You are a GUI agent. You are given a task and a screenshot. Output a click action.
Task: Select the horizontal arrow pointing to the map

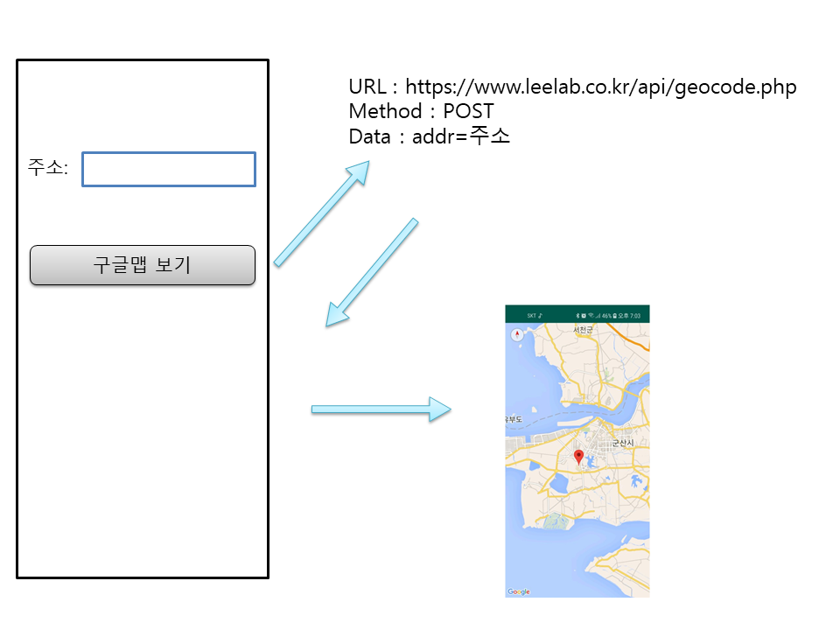click(x=381, y=408)
